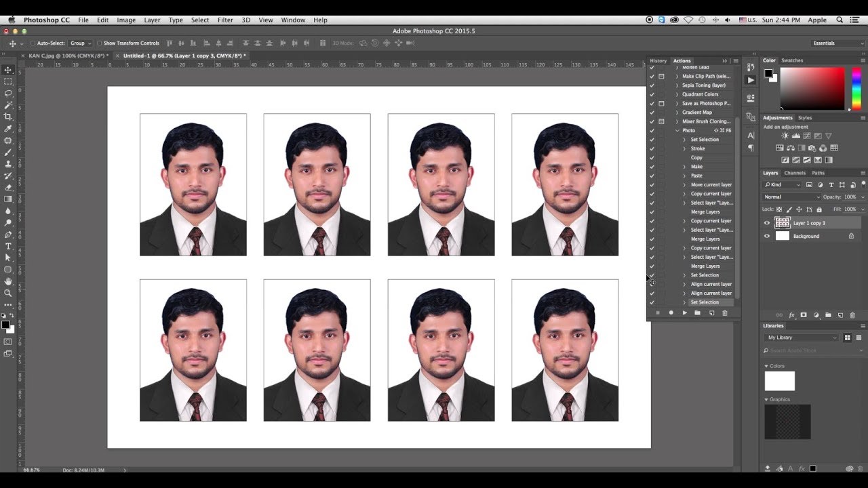Play the selected action
Viewport: 868px width, 488px height.
(x=685, y=312)
